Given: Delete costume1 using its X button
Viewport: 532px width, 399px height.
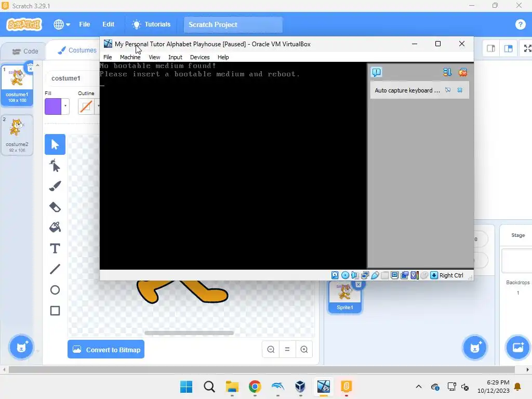Looking at the screenshot, I should (x=30, y=69).
